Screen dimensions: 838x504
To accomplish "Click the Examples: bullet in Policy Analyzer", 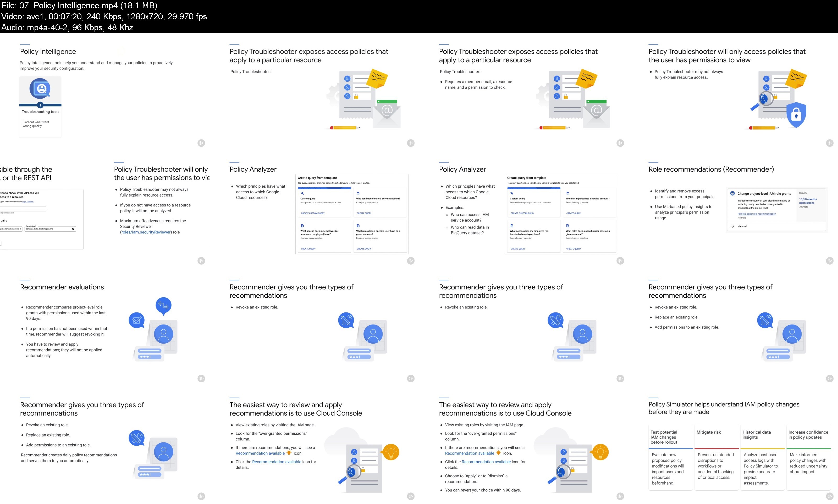I will 455,208.
